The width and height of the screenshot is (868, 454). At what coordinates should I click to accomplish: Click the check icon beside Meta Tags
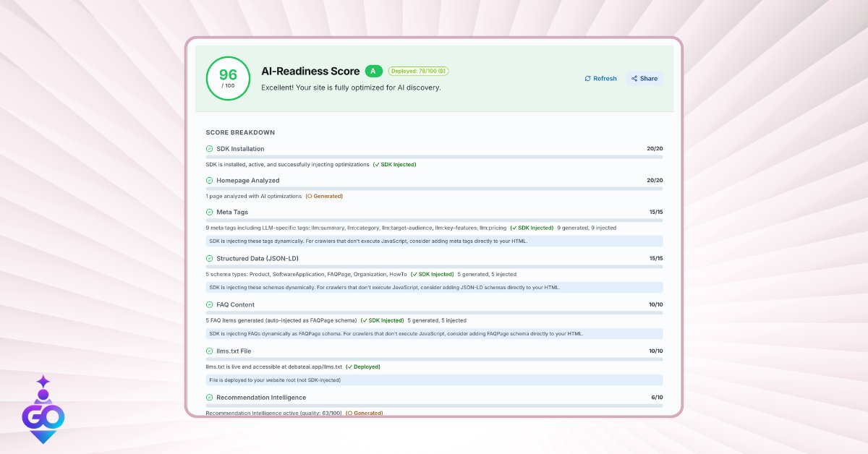coord(209,213)
